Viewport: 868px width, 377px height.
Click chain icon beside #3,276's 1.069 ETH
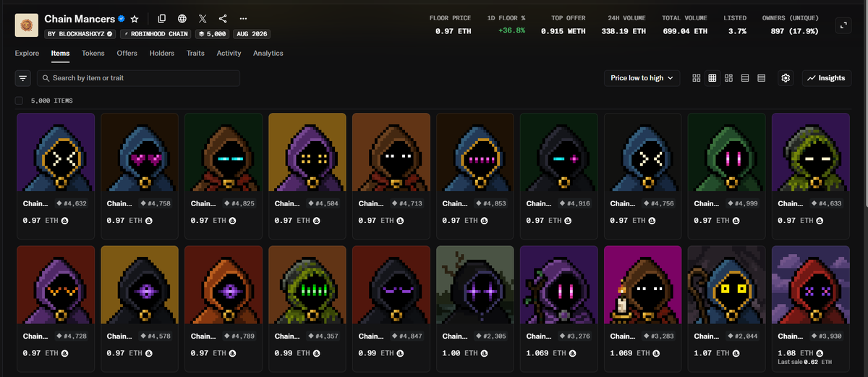point(572,353)
